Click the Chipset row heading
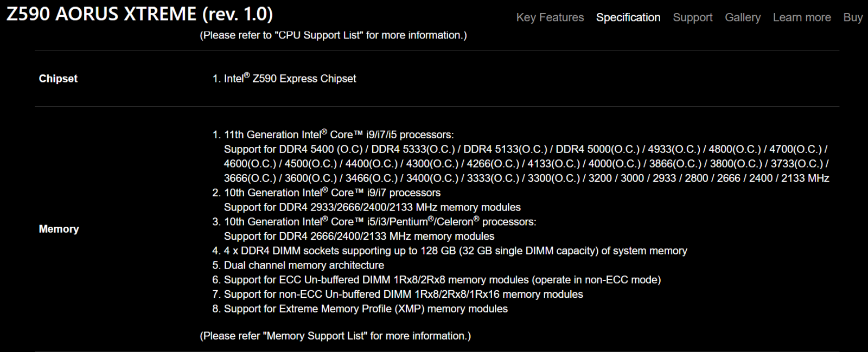 tap(58, 79)
